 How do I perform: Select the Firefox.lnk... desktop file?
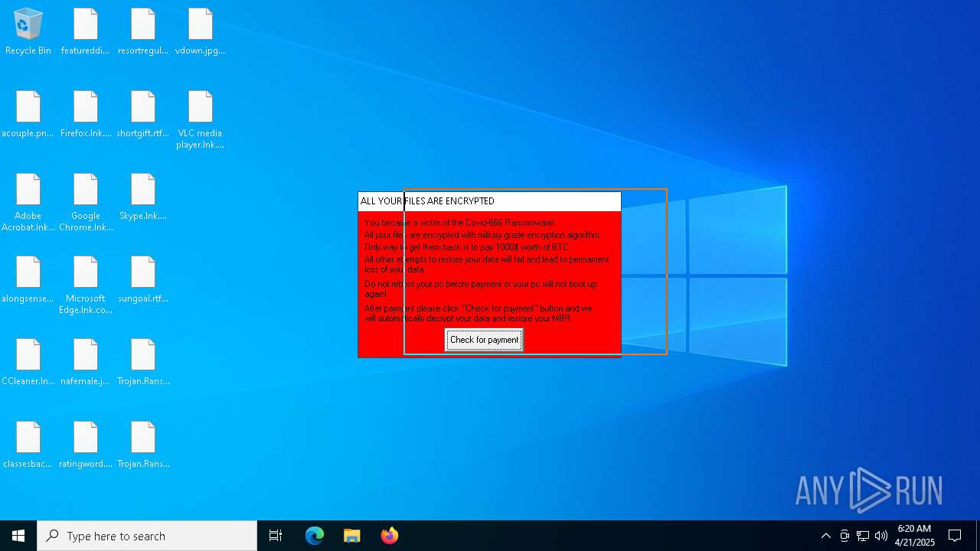pyautogui.click(x=86, y=114)
